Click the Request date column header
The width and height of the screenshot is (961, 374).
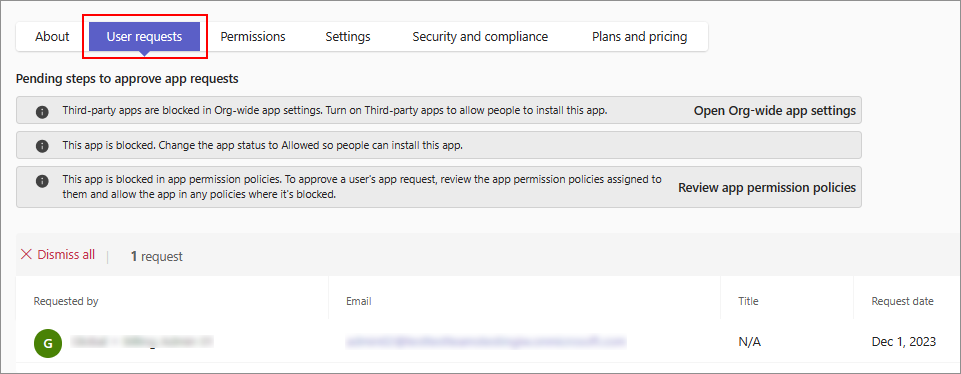point(903,301)
